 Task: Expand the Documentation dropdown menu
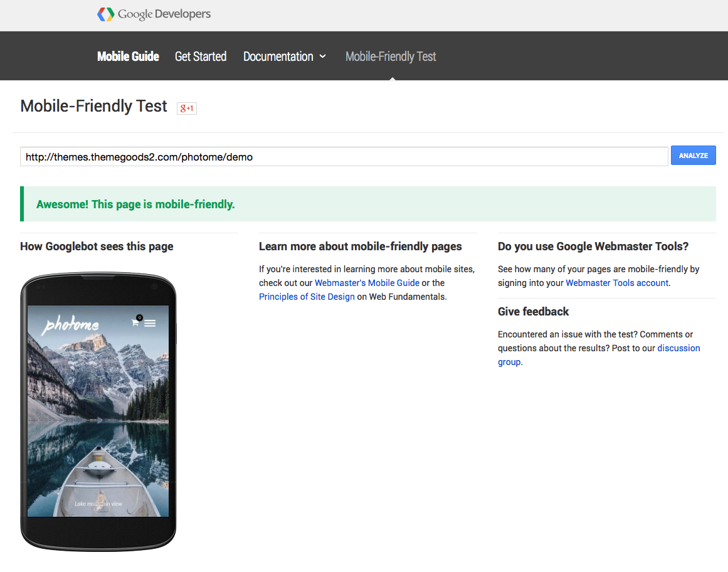coord(285,56)
